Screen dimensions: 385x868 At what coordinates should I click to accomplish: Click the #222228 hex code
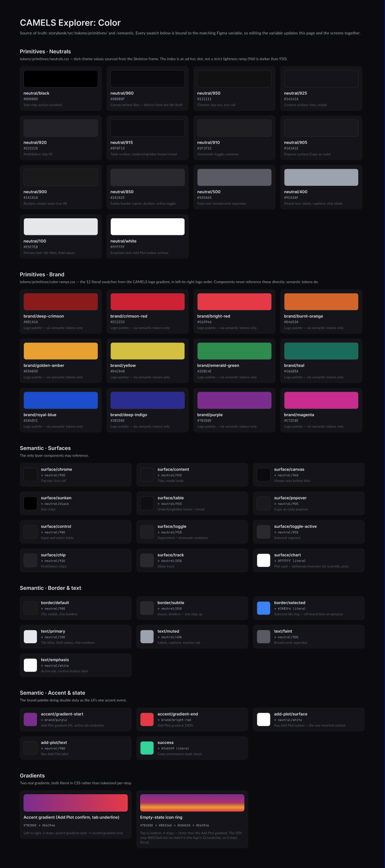31,148
